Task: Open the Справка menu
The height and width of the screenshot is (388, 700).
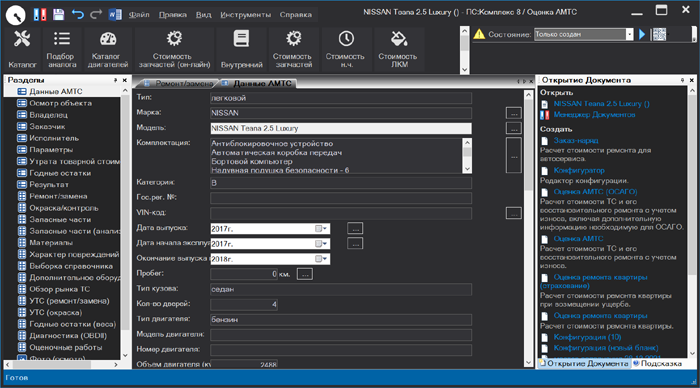Action: click(296, 15)
